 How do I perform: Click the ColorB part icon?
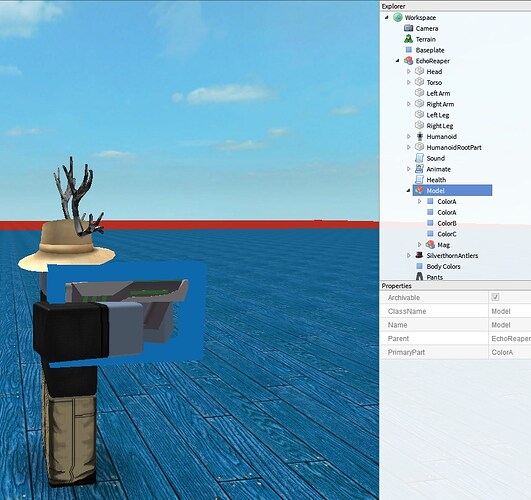[430, 223]
